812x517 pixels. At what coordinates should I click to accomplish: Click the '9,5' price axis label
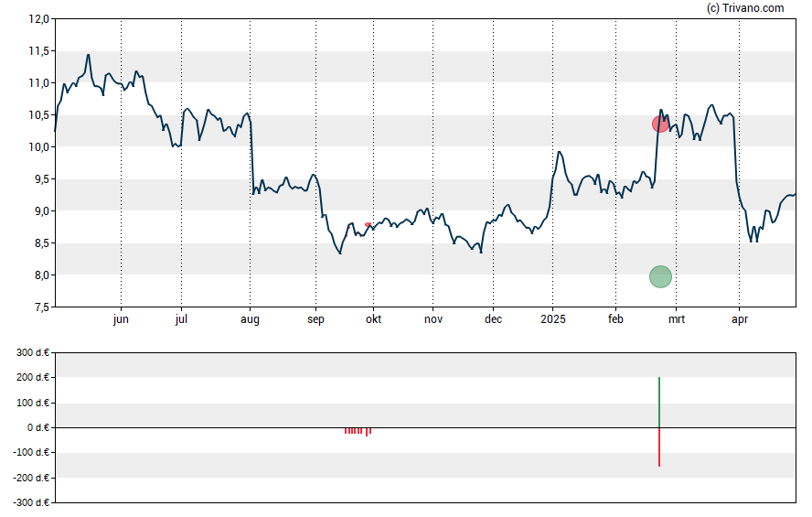pyautogui.click(x=41, y=179)
